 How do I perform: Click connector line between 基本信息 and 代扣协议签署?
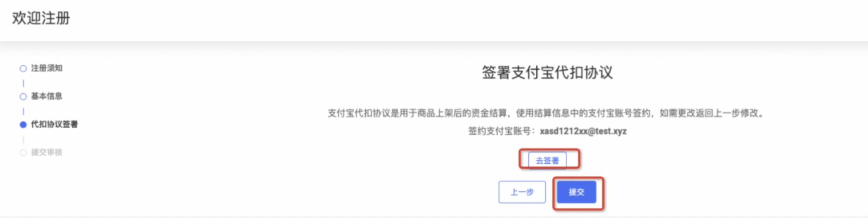23,111
